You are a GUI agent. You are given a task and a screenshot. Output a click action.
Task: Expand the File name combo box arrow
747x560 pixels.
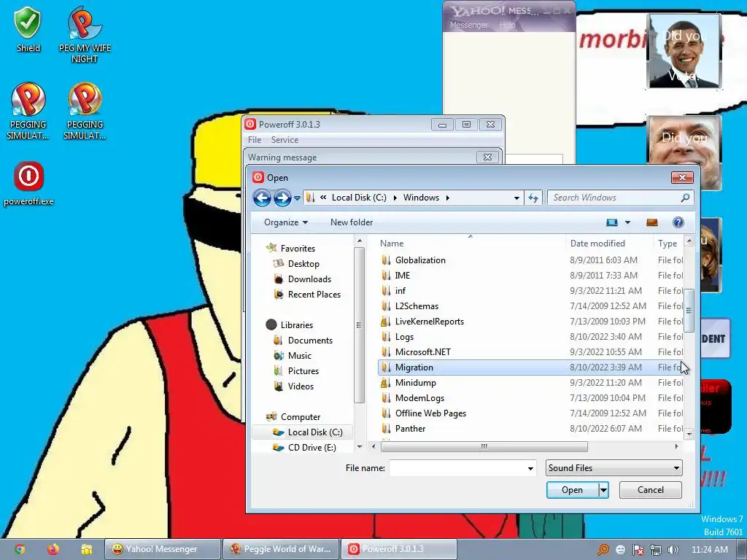[530, 469]
